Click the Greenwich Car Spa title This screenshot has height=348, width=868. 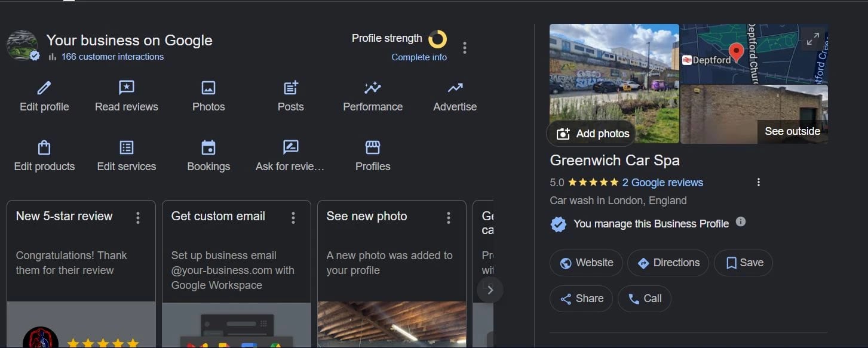point(615,161)
